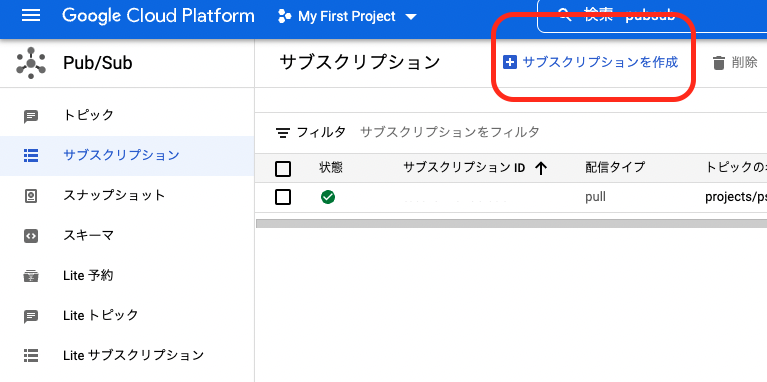The image size is (767, 382).
Task: Click the 配信タイプ column header
Action: [x=615, y=168]
